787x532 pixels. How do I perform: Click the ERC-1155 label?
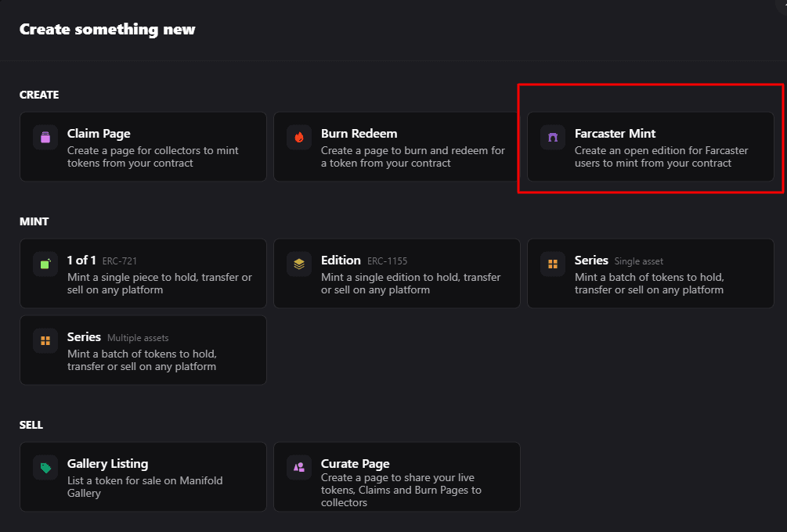tap(387, 261)
